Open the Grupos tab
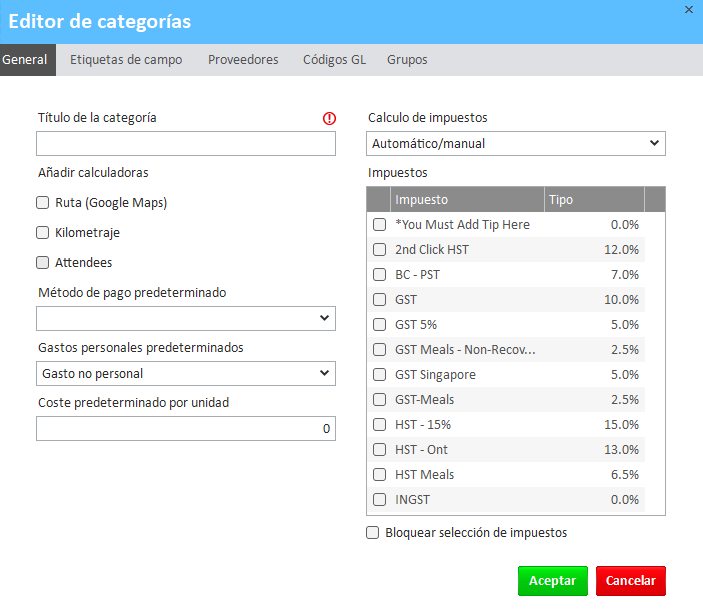This screenshot has height=609, width=703. (407, 60)
